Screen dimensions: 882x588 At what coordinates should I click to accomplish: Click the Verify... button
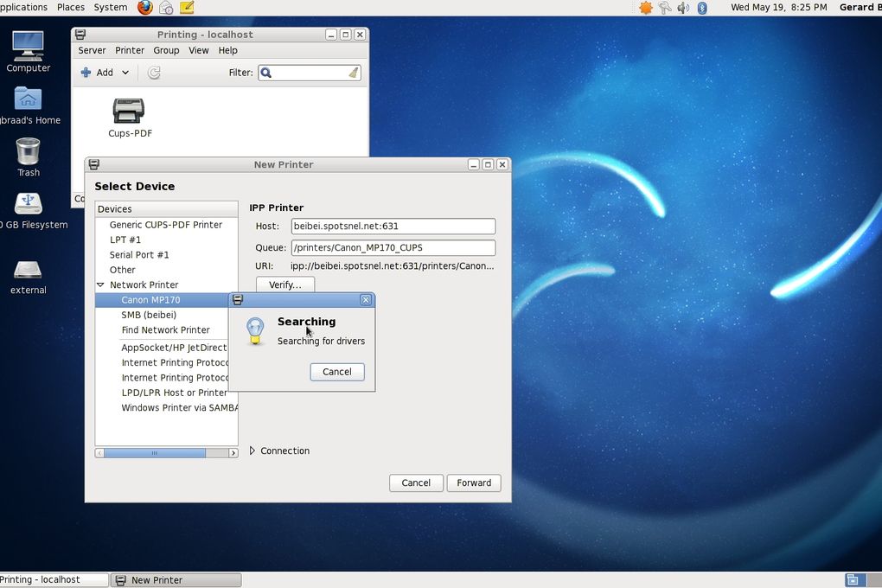click(x=285, y=284)
